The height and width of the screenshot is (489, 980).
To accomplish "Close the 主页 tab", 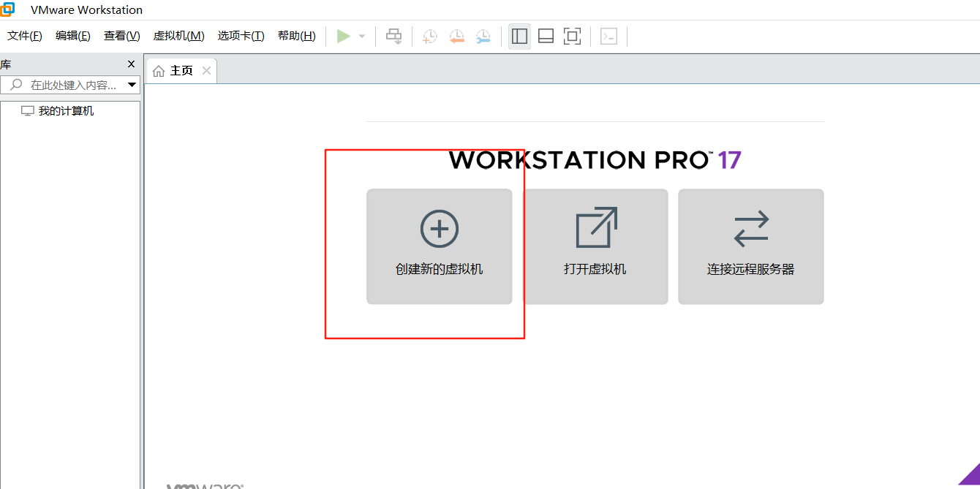I will 206,71.
